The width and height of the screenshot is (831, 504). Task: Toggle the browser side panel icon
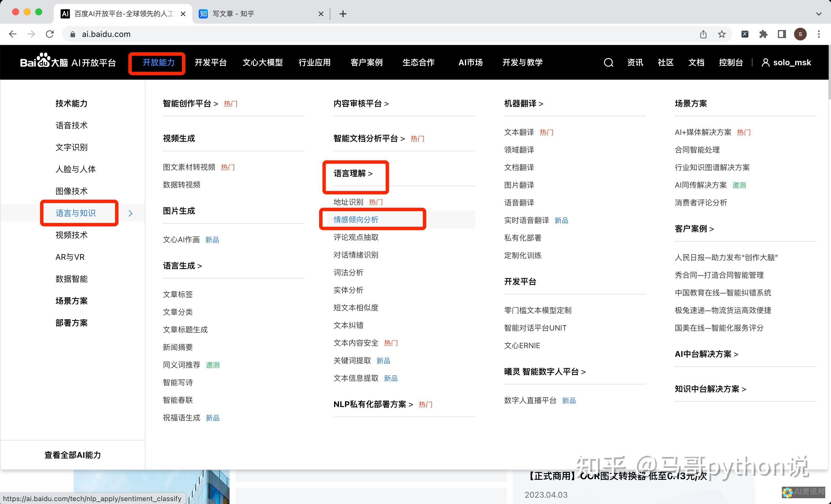click(782, 34)
